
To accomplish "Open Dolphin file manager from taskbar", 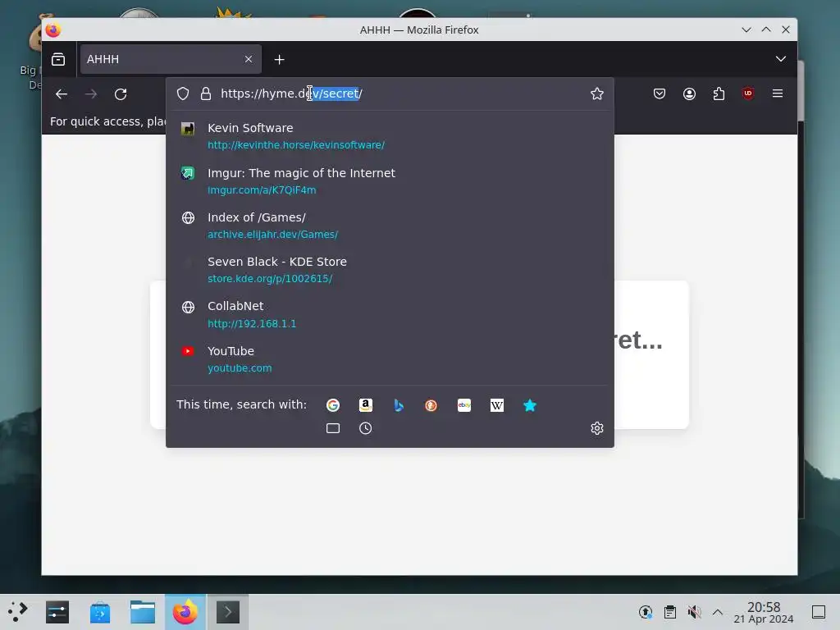I will pyautogui.click(x=143, y=612).
